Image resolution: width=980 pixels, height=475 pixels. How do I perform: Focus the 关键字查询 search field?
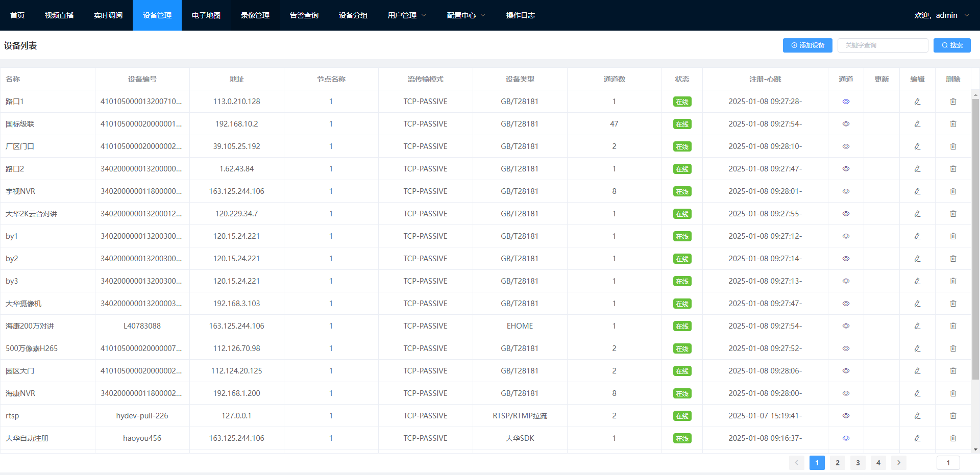point(883,45)
